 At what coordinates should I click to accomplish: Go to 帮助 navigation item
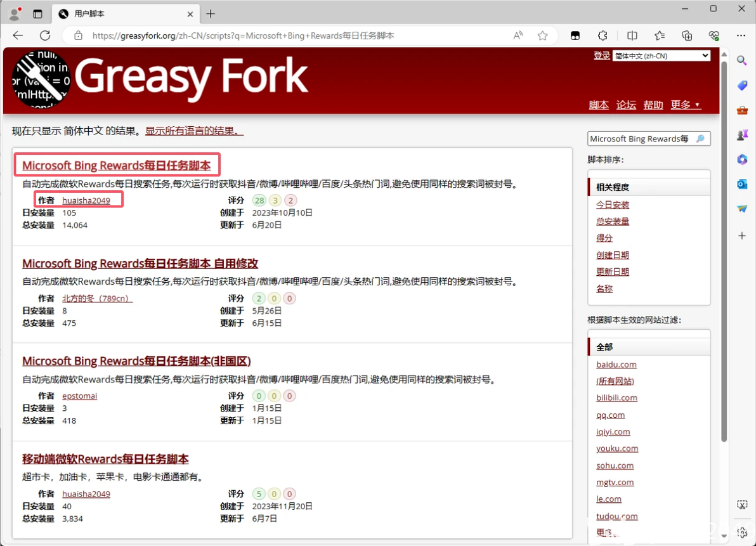pyautogui.click(x=653, y=105)
